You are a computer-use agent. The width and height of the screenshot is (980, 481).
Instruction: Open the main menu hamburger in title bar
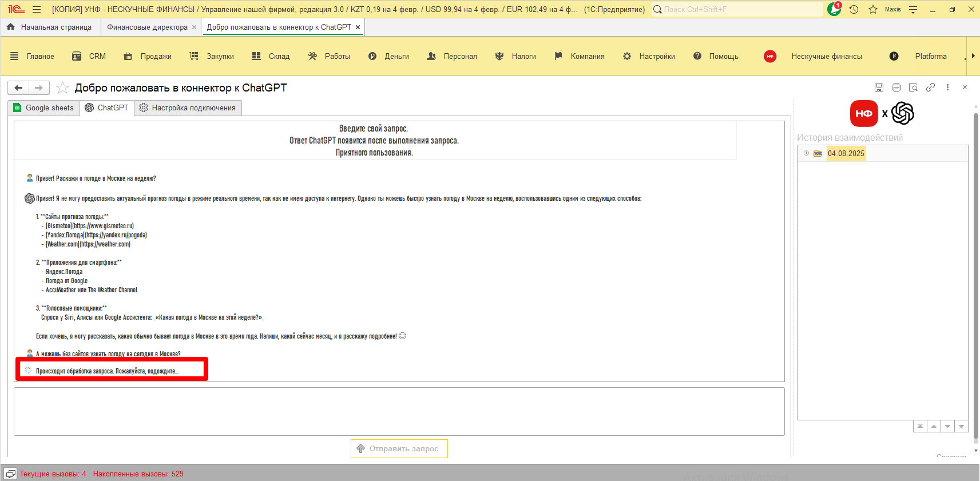[x=37, y=9]
